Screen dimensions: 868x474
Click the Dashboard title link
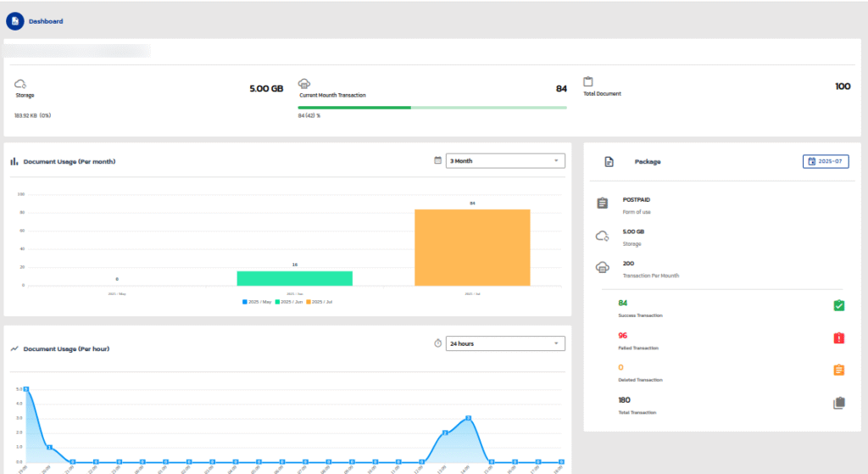coord(46,21)
